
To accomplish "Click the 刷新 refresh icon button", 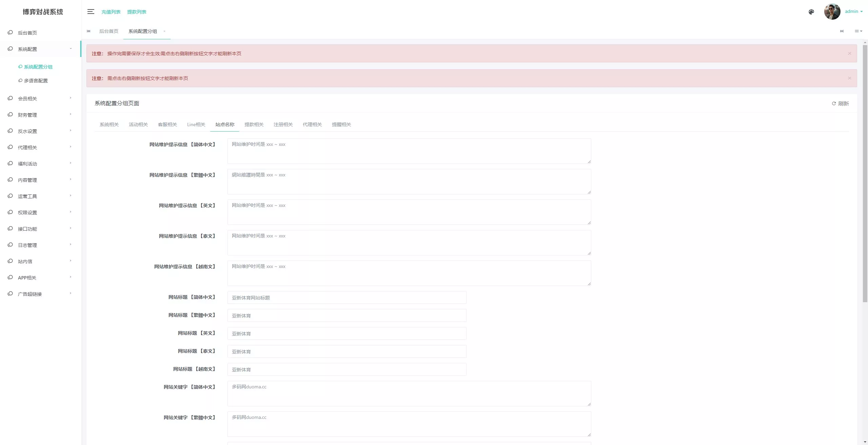I will pyautogui.click(x=840, y=103).
